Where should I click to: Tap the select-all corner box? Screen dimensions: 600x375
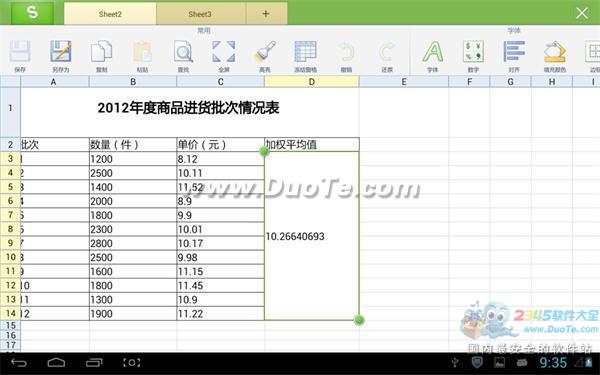coord(10,82)
